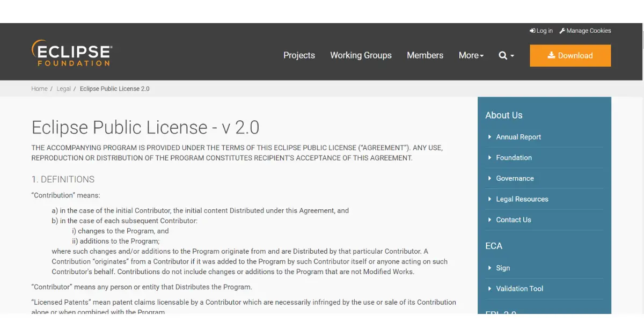Image resolution: width=644 pixels, height=322 pixels.
Task: Click the line "b) in the case of each subsequent Contributor:"
Action: click(125, 221)
